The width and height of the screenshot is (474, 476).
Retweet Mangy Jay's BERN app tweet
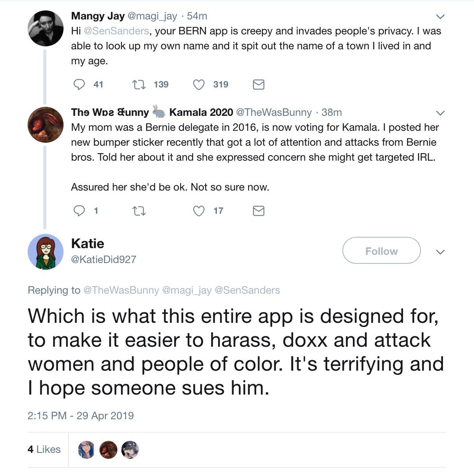point(139,84)
